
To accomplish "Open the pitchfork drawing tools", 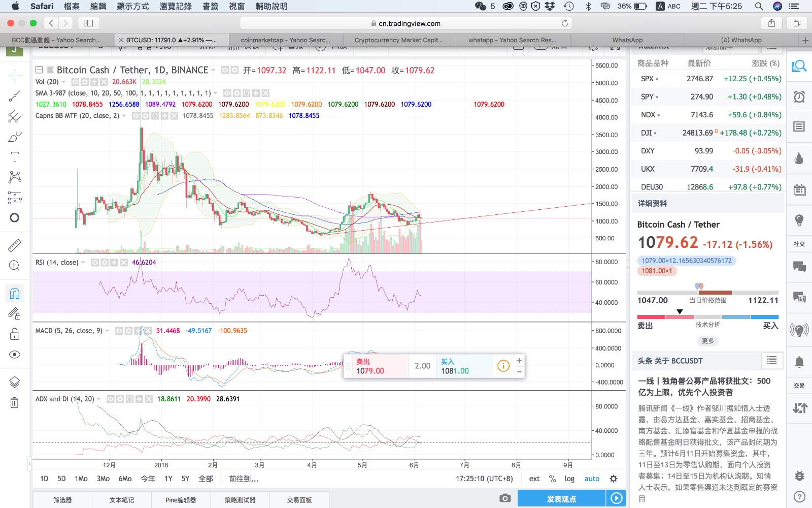I will (15, 117).
